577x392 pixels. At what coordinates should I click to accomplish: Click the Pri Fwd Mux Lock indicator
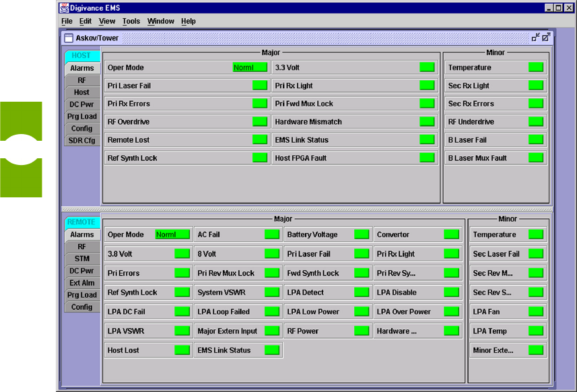[x=428, y=104]
